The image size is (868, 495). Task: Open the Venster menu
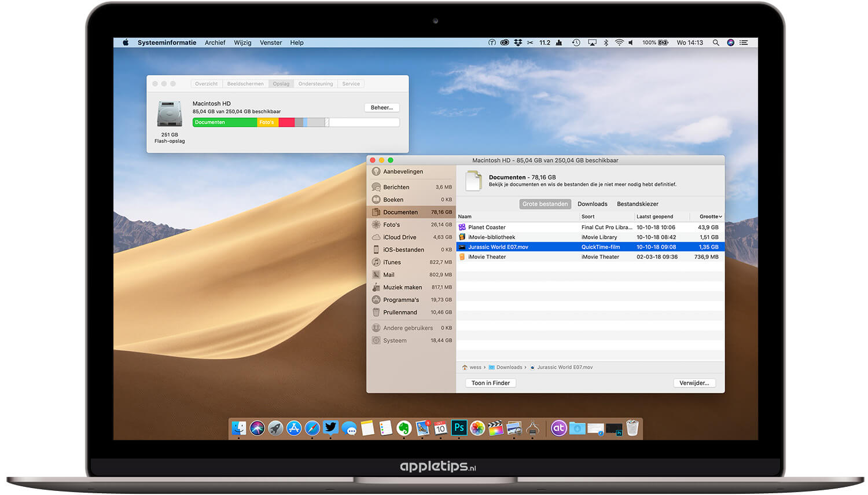pos(271,43)
